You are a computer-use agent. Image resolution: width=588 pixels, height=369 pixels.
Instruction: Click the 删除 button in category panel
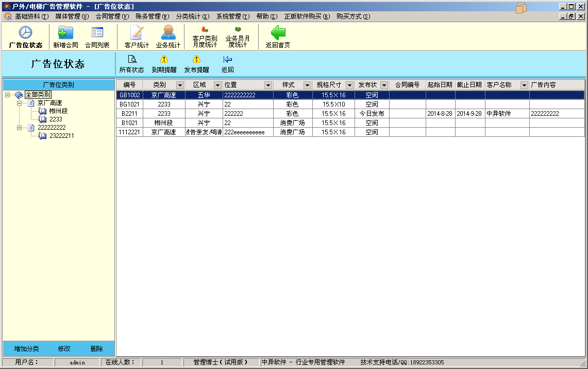(96, 348)
